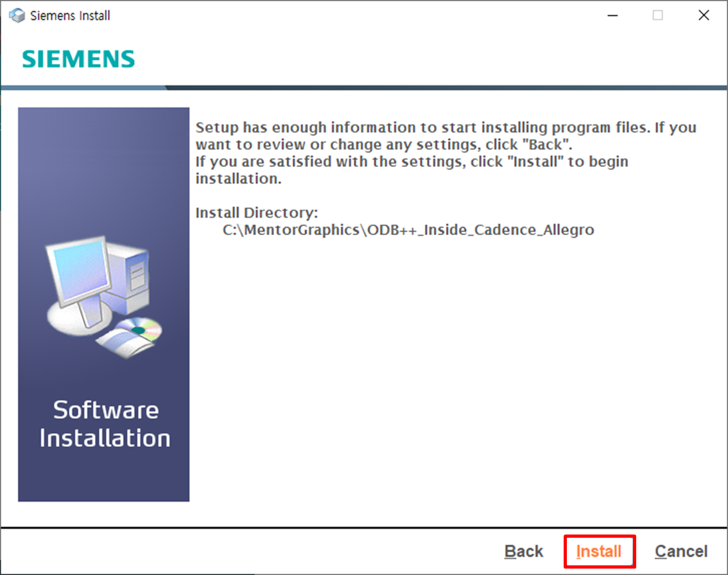
Task: Click the Siemens Install title bar icon
Action: (17, 15)
